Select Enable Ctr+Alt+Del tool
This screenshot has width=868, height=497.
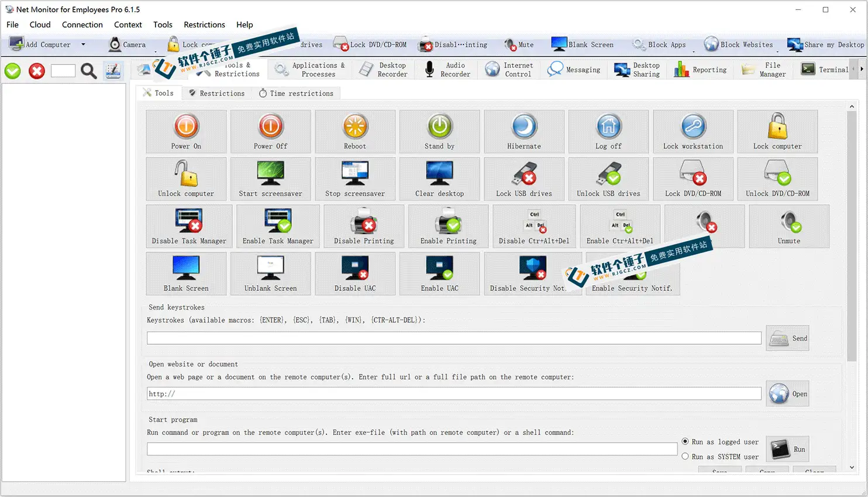pos(620,227)
